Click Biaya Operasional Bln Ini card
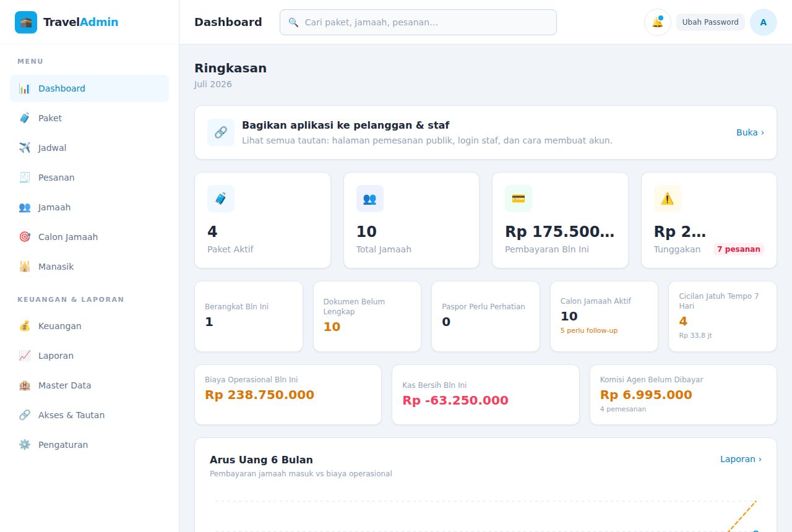The width and height of the screenshot is (792, 532). coord(288,395)
